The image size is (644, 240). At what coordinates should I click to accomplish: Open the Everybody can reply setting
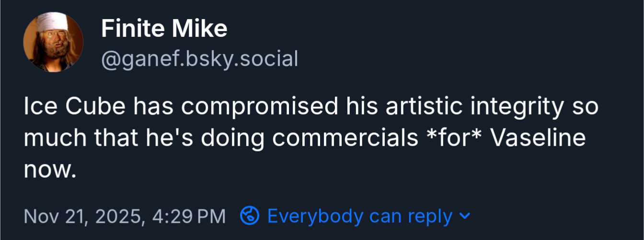359,217
